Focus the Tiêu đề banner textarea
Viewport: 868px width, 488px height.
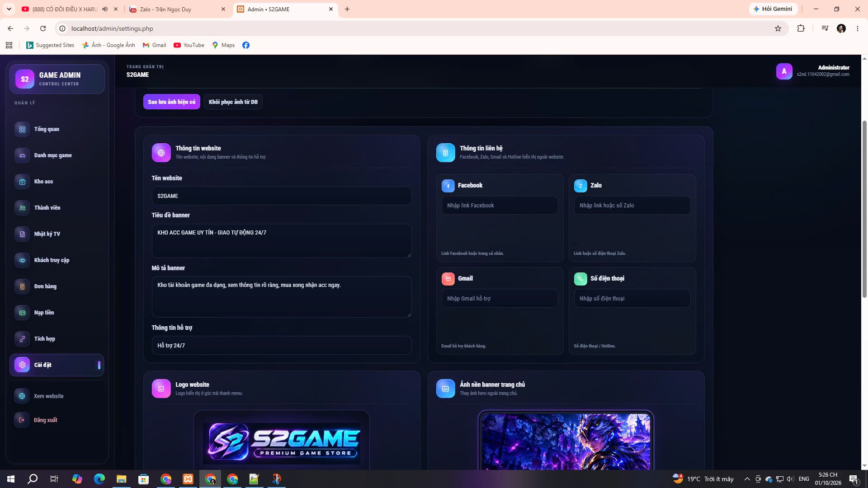(282, 241)
